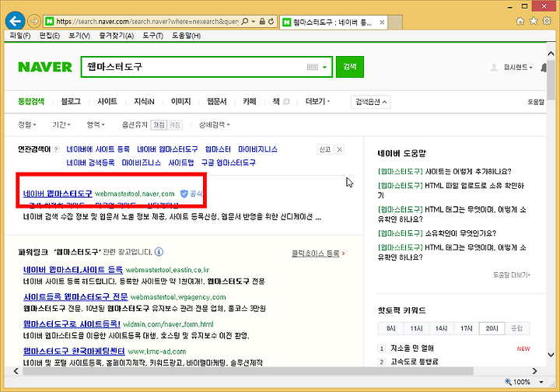Close the 웹마스터도구 browser tab

pos(382,23)
